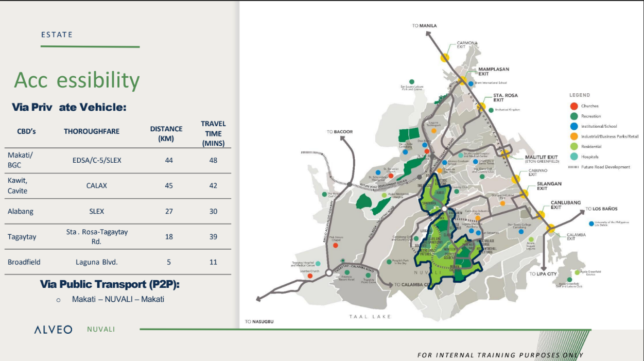Click the green Recreation legend swatch

click(x=574, y=116)
